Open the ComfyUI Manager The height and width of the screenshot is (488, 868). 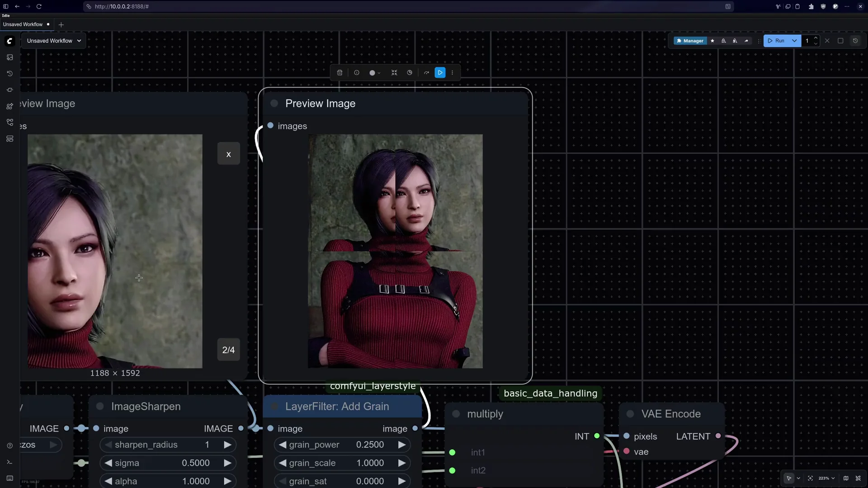pyautogui.click(x=691, y=41)
